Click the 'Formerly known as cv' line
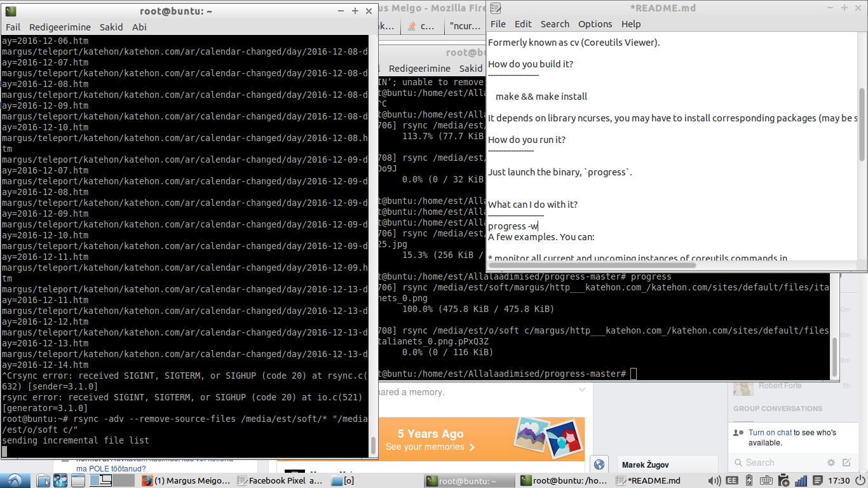This screenshot has width=868, height=488. 574,43
